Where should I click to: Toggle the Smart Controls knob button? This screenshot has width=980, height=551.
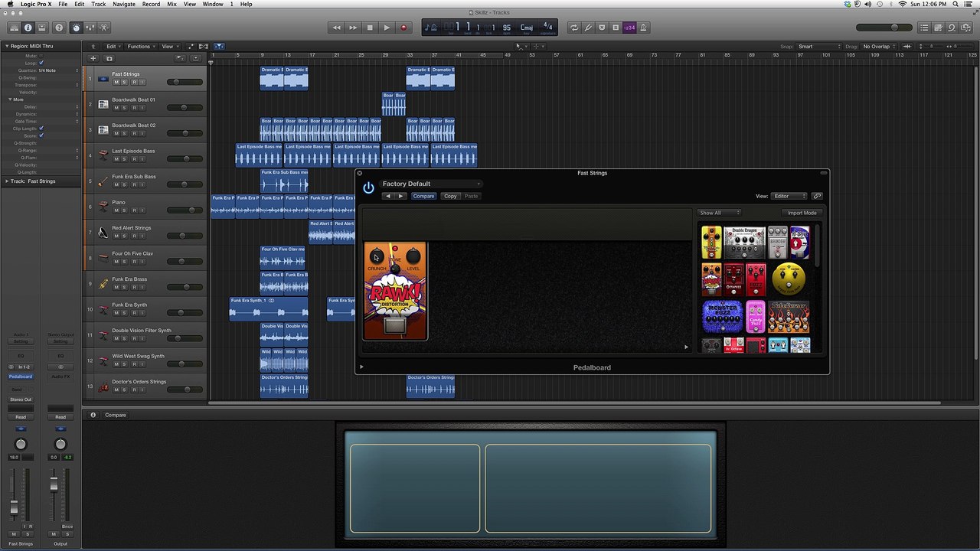click(x=76, y=28)
